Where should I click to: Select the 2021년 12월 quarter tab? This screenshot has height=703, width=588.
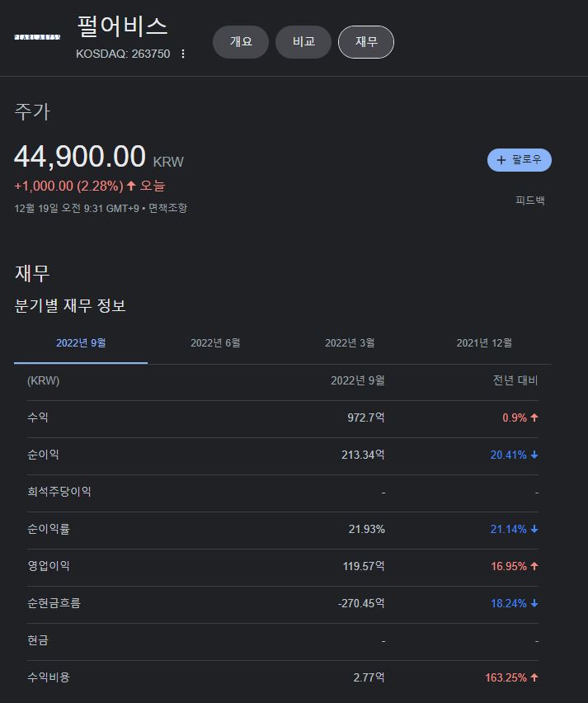click(x=484, y=343)
